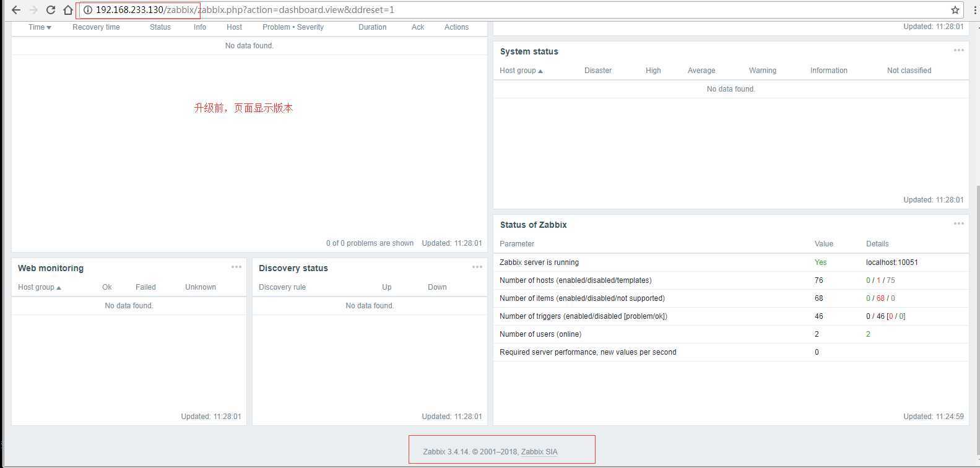Click Required server performance row

(731, 352)
